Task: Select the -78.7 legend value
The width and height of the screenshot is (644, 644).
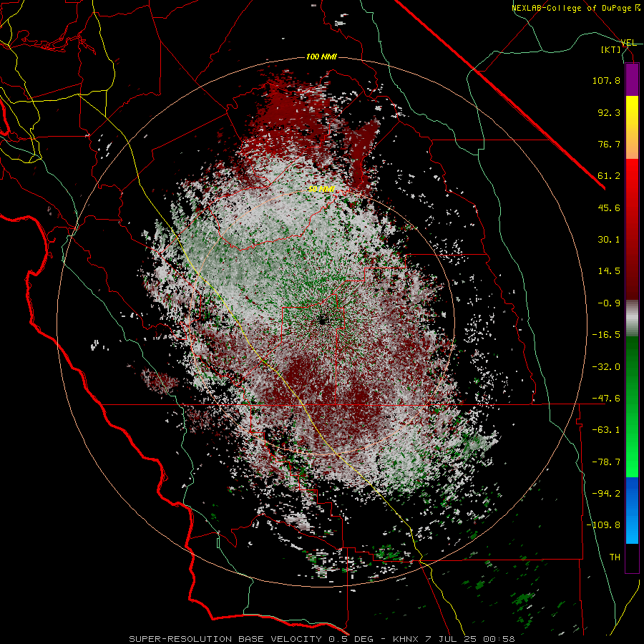Action: (606, 462)
